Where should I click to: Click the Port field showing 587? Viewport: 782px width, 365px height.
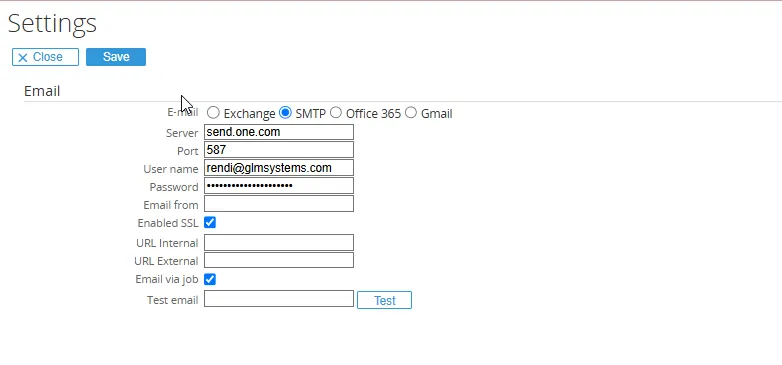(279, 150)
